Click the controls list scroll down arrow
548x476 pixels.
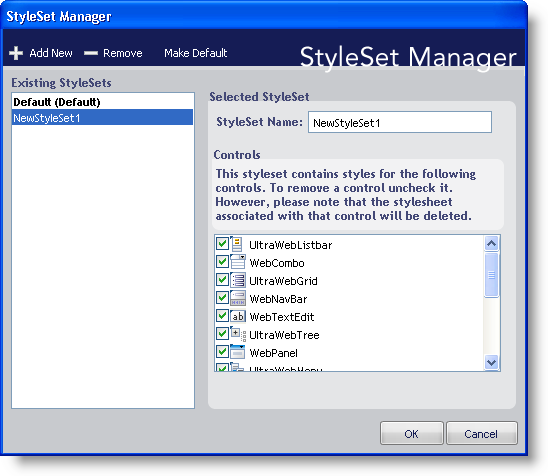pos(492,362)
